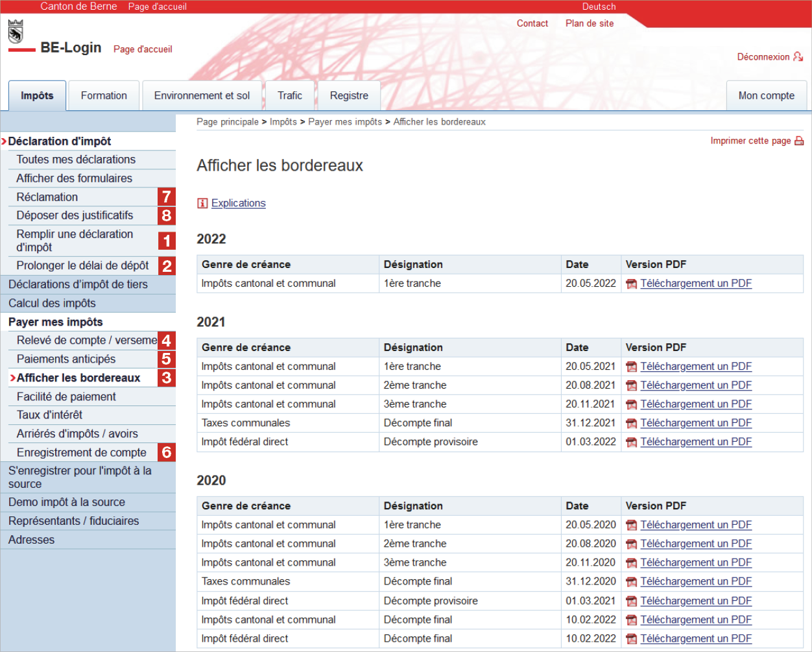812x652 pixels.
Task: Click the PDF icon for Impôt fédéral direct 10.02.2022
Action: point(631,638)
